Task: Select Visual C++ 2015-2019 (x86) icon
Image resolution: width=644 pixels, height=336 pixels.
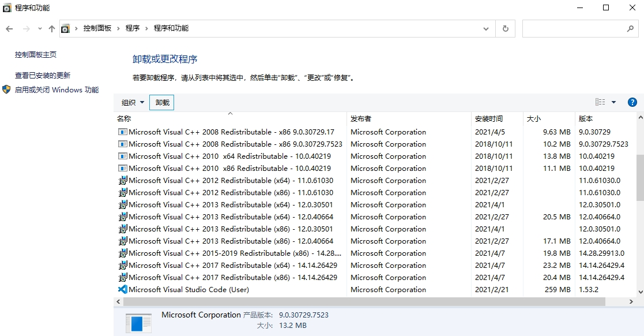Action: [123, 253]
